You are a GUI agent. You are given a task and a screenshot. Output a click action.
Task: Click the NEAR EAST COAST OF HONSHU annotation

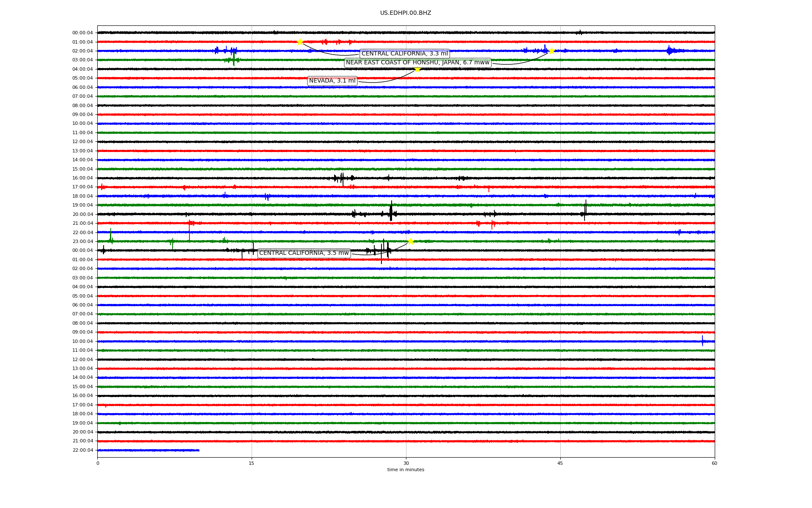coord(417,63)
